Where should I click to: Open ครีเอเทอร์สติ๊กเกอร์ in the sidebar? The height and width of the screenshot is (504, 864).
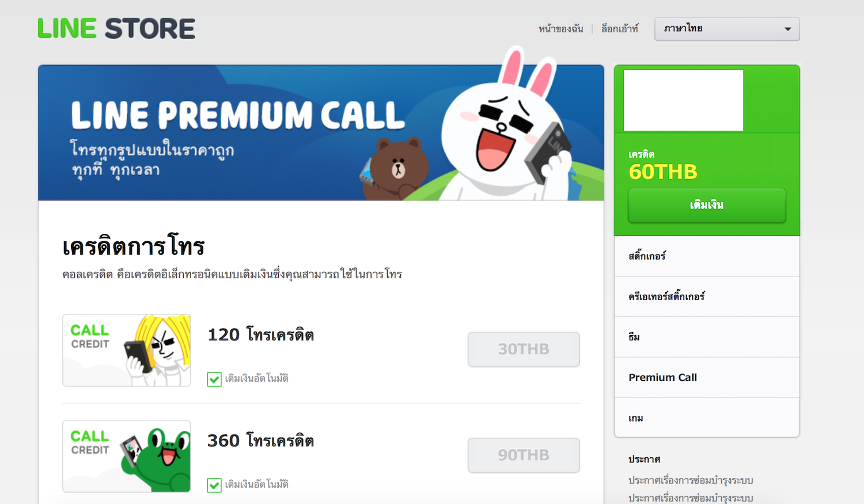[707, 297]
